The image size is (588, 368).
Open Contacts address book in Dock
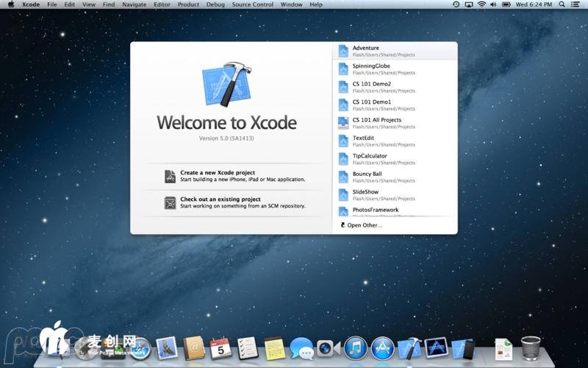[x=194, y=347]
